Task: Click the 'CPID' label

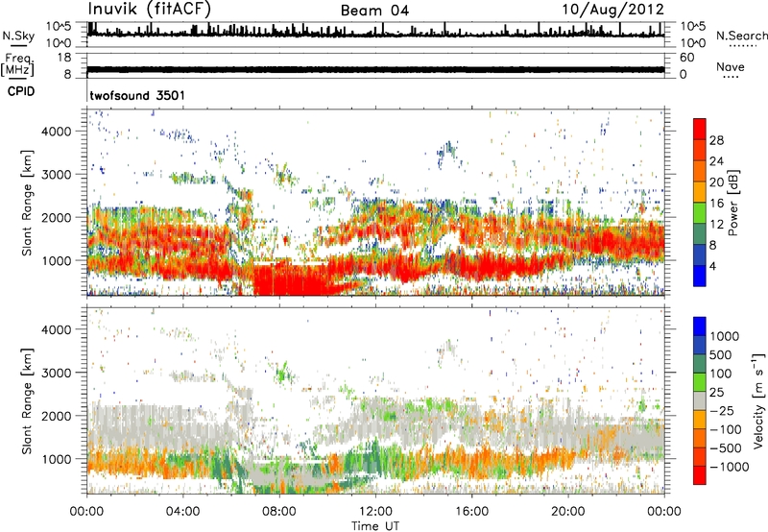Action: coord(21,91)
